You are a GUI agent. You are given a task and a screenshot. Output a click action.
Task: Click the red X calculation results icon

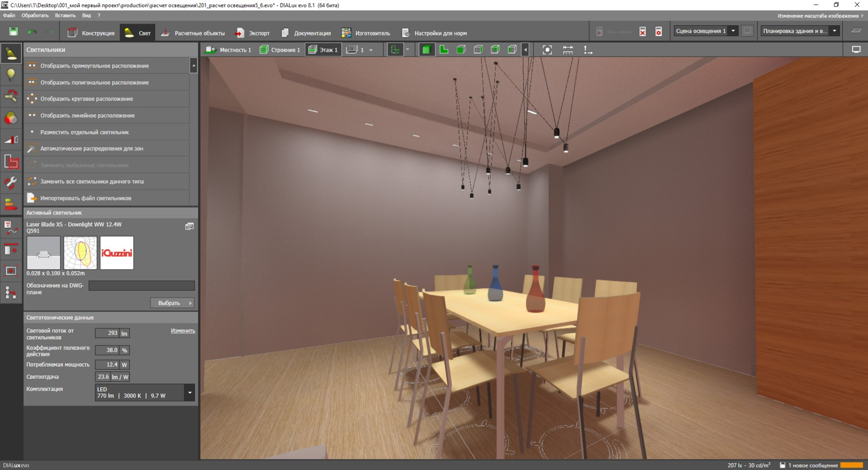tap(643, 32)
